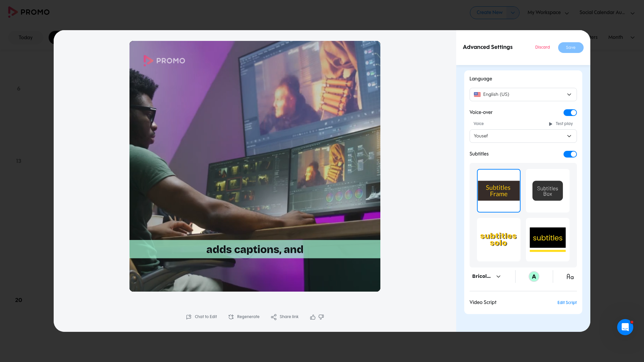The image size is (644, 362).
Task: Click the 'adds captions, and' subtitle text
Action: 255,249
